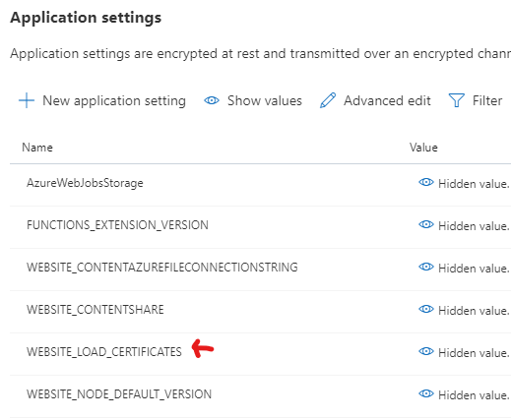
Task: Click the Show values label
Action: click(x=265, y=100)
